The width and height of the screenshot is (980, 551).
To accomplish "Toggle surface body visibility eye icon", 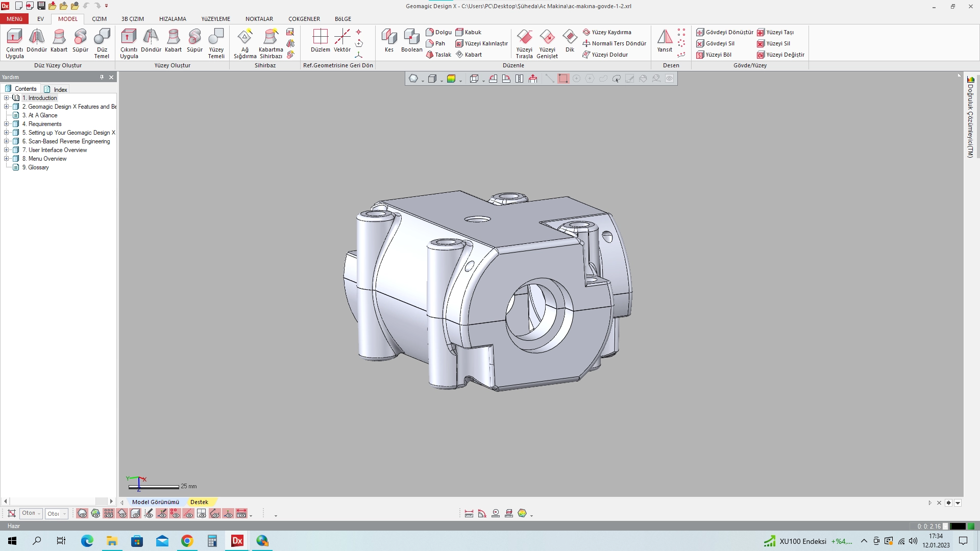I will [122, 514].
